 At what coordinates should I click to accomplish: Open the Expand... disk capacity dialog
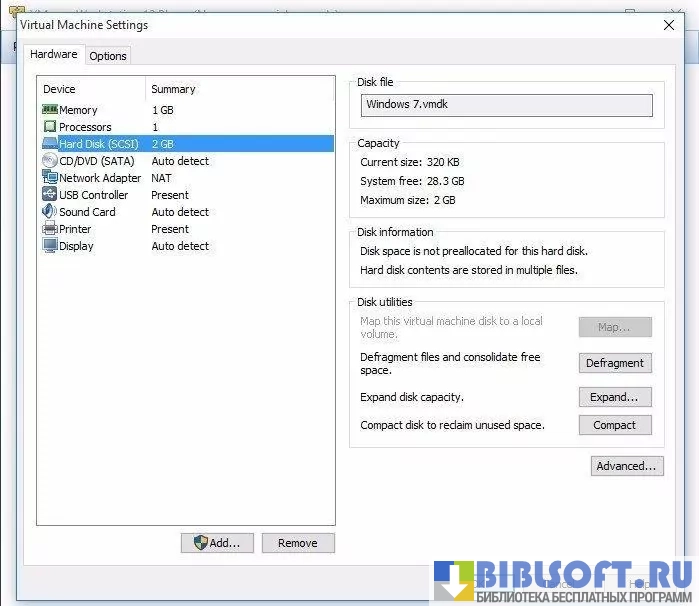coord(615,397)
